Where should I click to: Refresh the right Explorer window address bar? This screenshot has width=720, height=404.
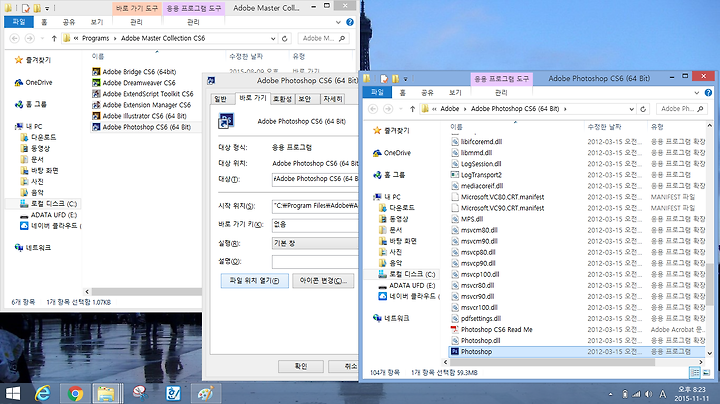643,109
